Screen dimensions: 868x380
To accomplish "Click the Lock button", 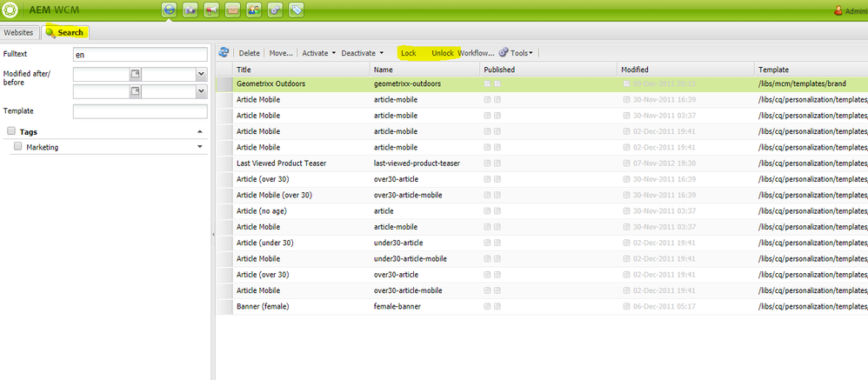I will 409,53.
